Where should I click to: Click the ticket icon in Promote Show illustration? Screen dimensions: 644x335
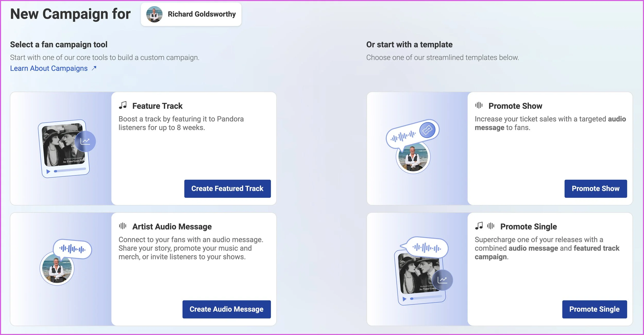pyautogui.click(x=427, y=130)
